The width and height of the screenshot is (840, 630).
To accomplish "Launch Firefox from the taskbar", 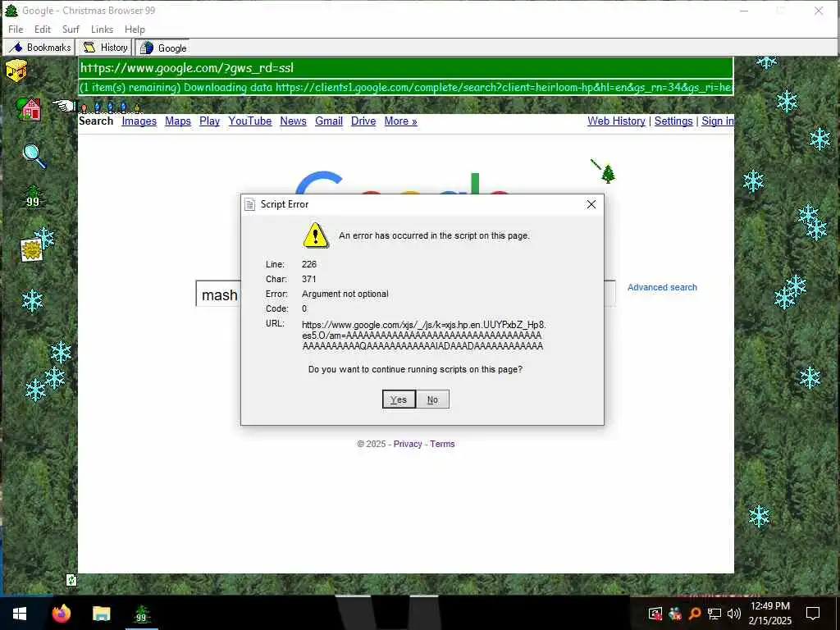I will 62,613.
